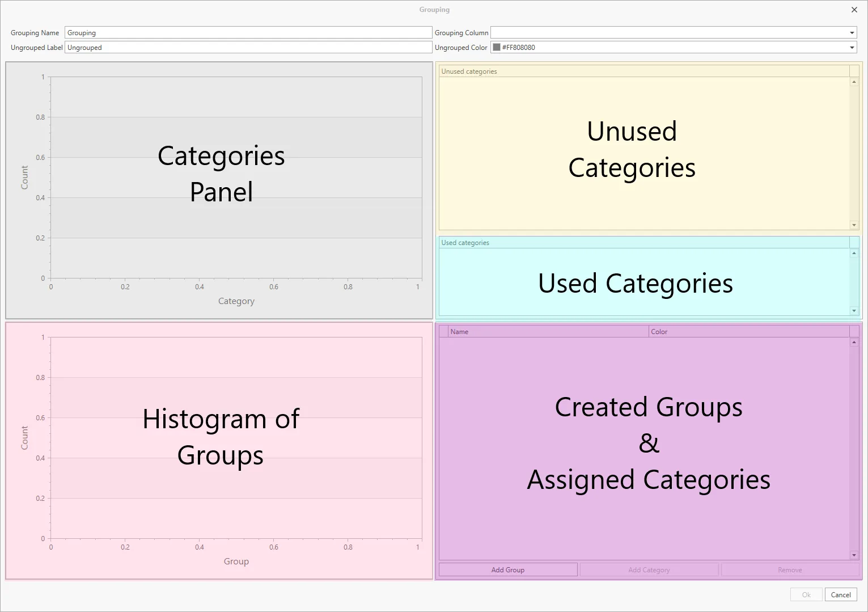Cancel the Grouping dialog
The width and height of the screenshot is (868, 612).
click(841, 594)
